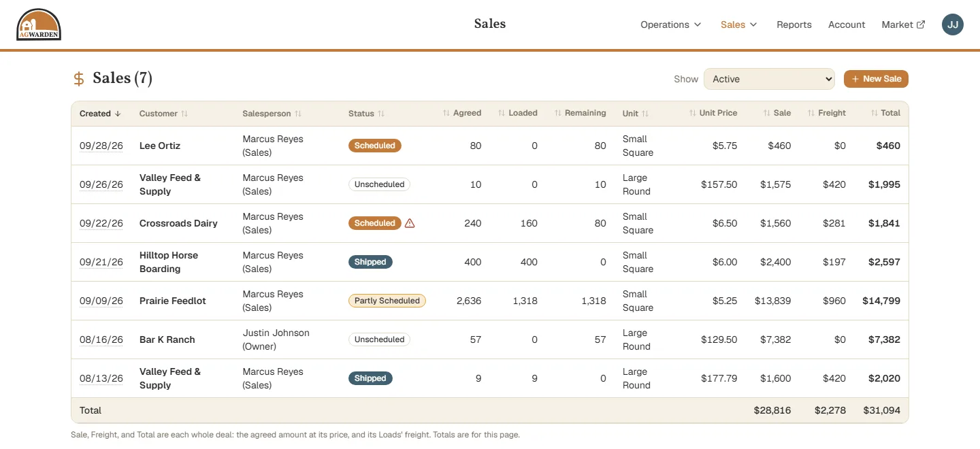Sort by Unit Price column sort icon
The height and width of the screenshot is (449, 980).
click(x=693, y=113)
